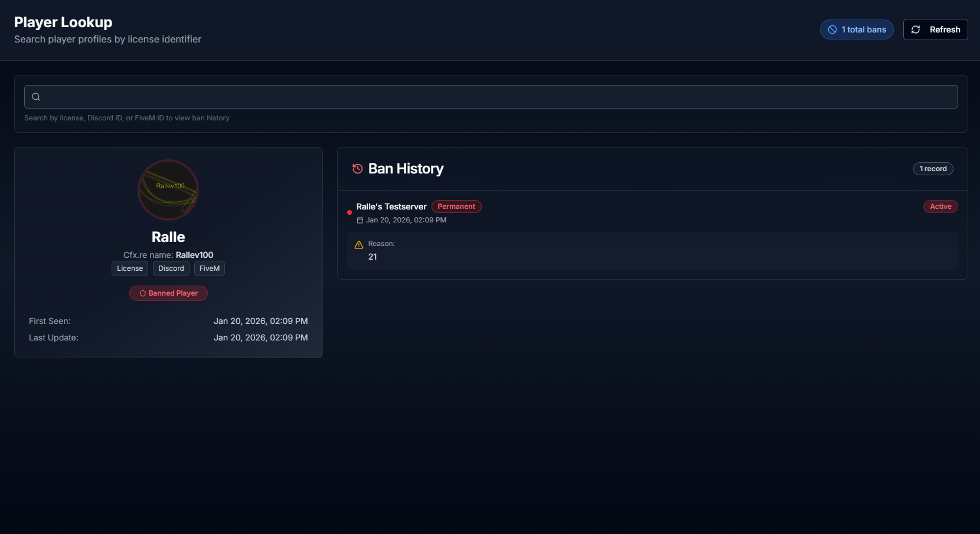The height and width of the screenshot is (534, 980).
Task: Click the Cfx.re name Rallev100
Action: (x=194, y=255)
